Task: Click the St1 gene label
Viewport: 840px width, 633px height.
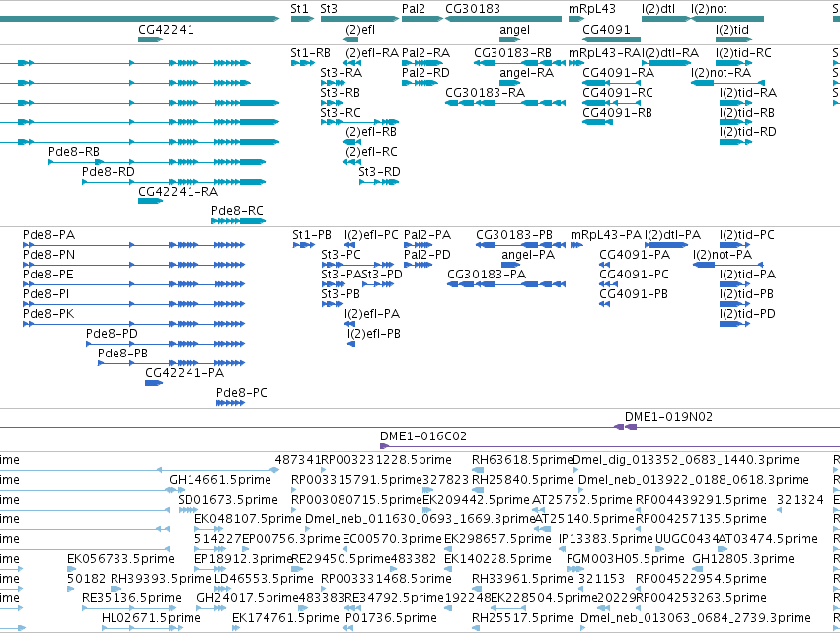Action: [299, 9]
